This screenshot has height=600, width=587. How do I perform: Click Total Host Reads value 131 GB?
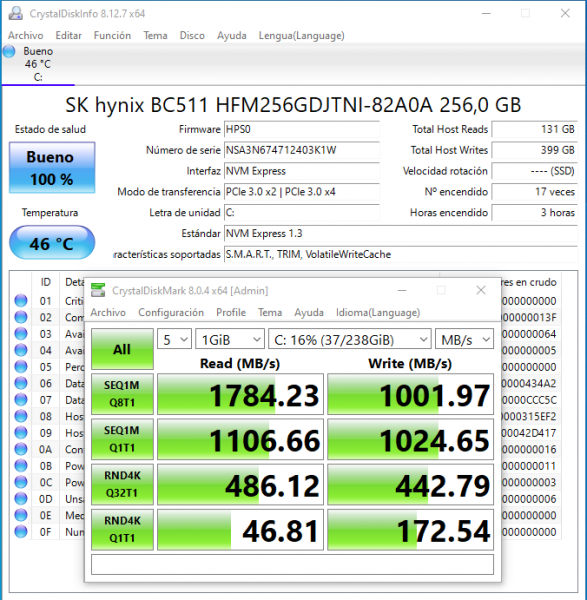(x=534, y=129)
